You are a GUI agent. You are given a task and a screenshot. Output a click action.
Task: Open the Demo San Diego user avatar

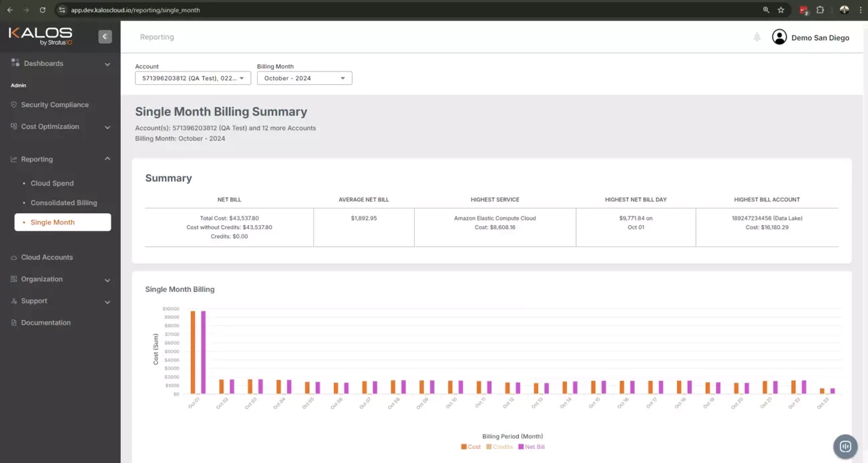[x=779, y=37]
